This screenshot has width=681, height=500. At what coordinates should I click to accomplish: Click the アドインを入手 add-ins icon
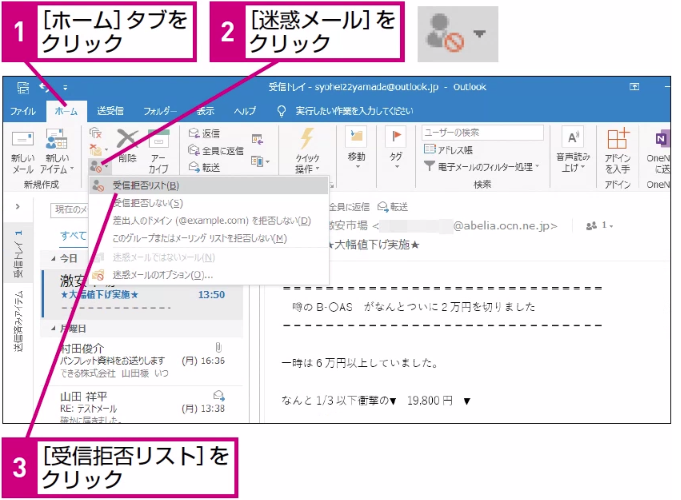[618, 139]
